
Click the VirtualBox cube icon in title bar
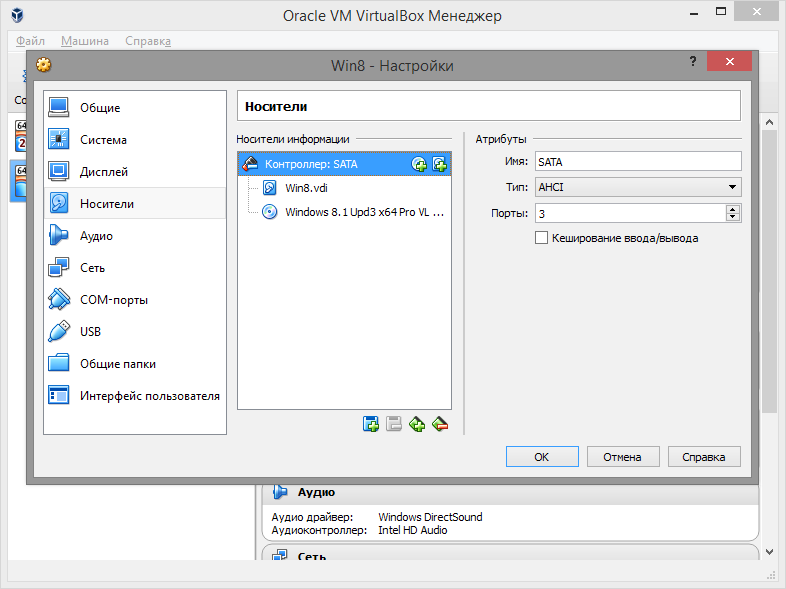pyautogui.click(x=18, y=15)
